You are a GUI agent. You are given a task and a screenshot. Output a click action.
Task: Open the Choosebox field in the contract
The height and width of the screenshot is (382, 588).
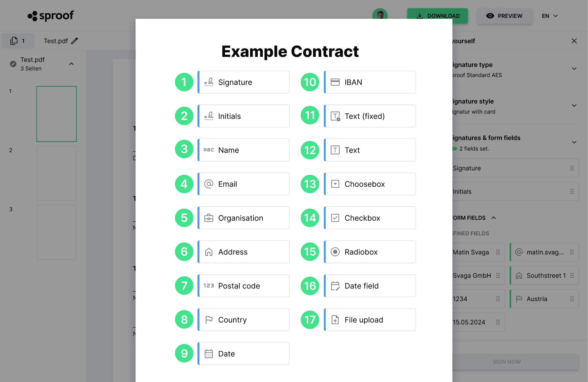pyautogui.click(x=370, y=184)
